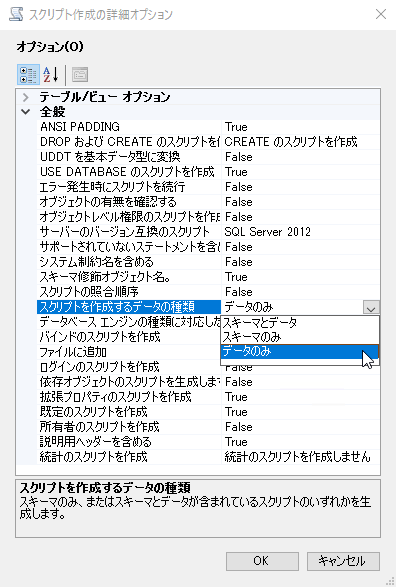Image resolution: width=396 pixels, height=587 pixels.
Task: Click the Alphabetical sort A-Z icon
Action: click(x=51, y=74)
